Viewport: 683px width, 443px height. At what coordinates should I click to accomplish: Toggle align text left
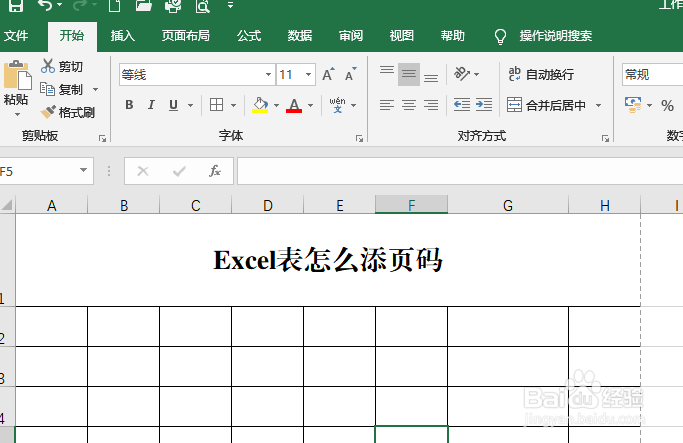point(387,105)
